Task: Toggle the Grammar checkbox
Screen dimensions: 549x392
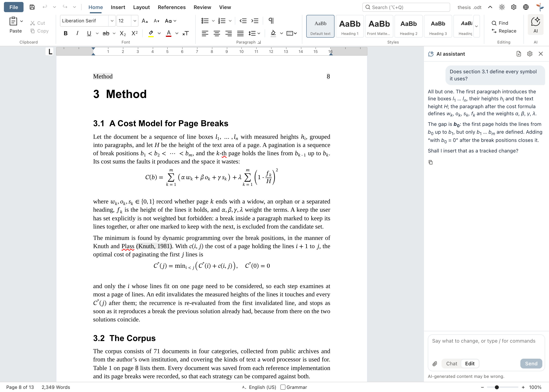Action: pos(283,387)
